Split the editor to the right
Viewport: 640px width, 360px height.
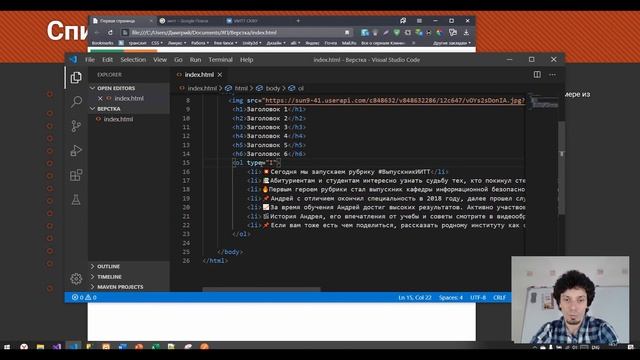537,75
